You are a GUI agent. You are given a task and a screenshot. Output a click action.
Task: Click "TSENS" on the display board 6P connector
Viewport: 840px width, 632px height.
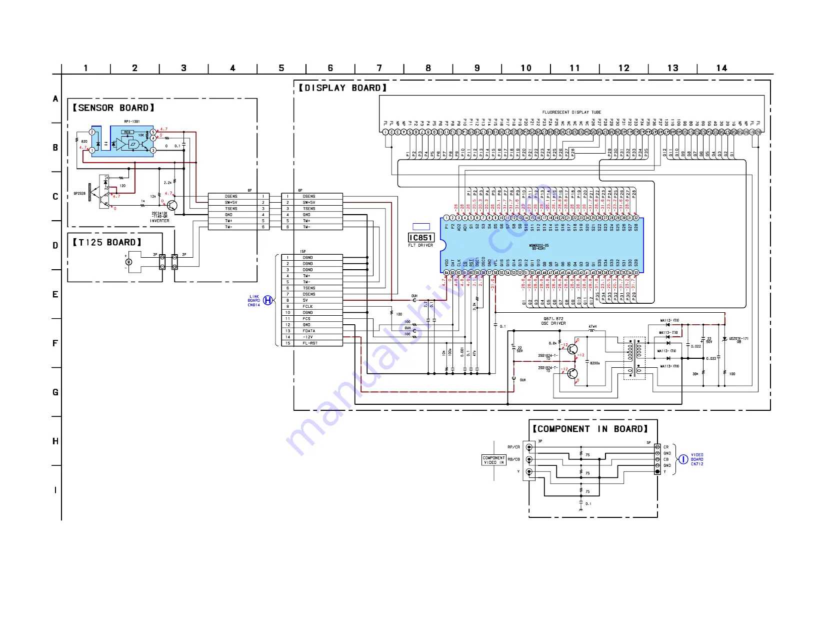(309, 209)
